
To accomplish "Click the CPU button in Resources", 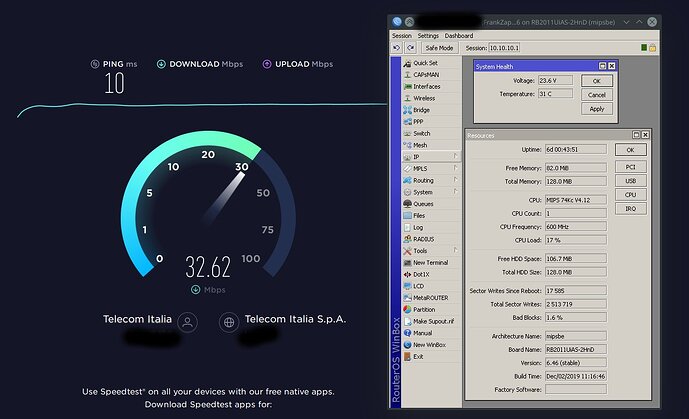I will pos(631,195).
